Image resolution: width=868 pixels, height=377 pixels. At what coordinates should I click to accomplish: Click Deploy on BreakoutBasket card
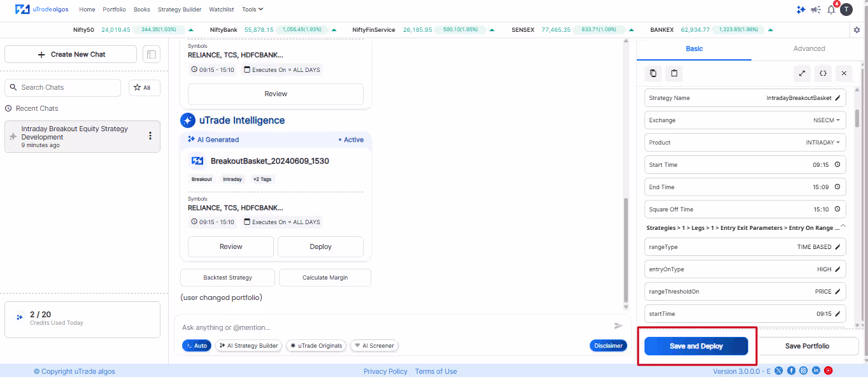pos(320,246)
